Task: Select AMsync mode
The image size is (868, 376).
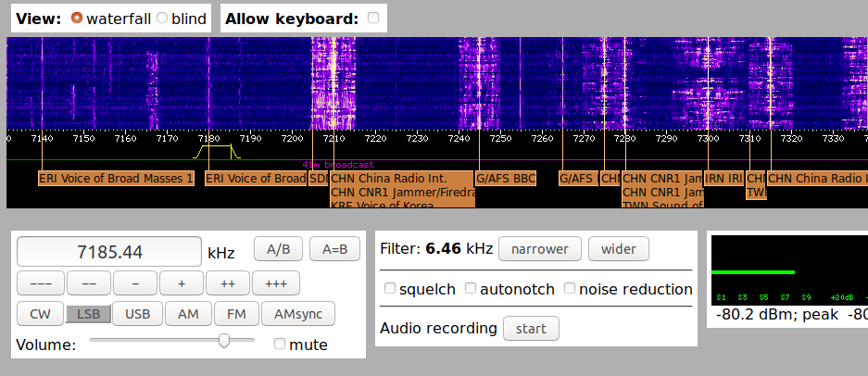Action: [298, 313]
